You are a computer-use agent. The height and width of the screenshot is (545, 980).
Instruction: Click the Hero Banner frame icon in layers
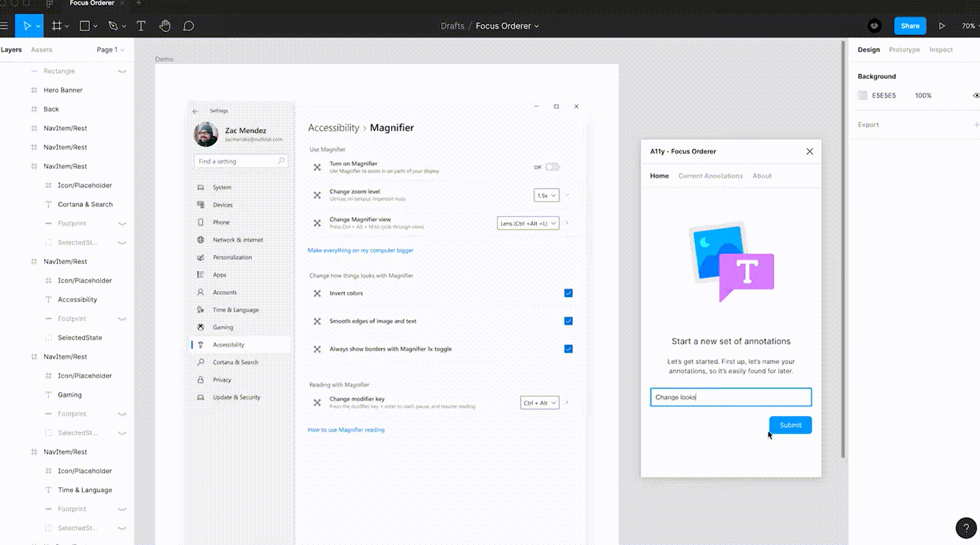34,90
